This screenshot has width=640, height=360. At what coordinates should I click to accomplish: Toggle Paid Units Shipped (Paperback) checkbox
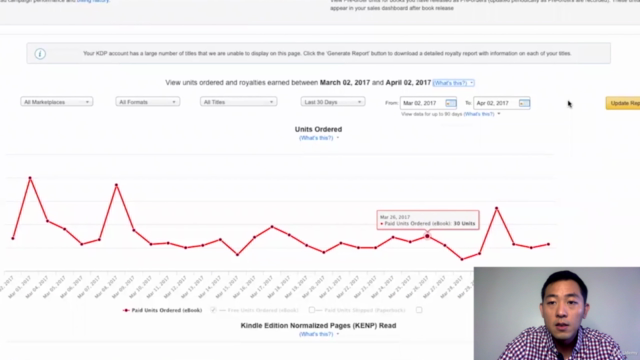tap(312, 310)
